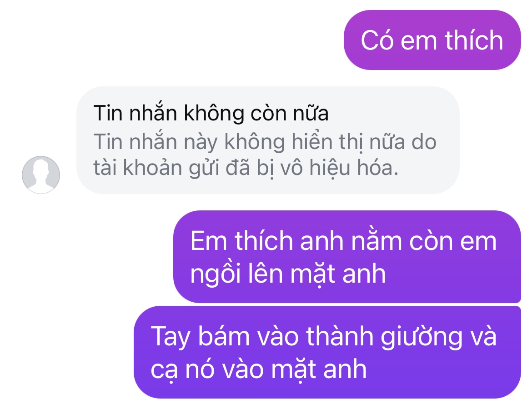
Task: Select the purple bubble starting "Tay bám vào"
Action: point(327,352)
